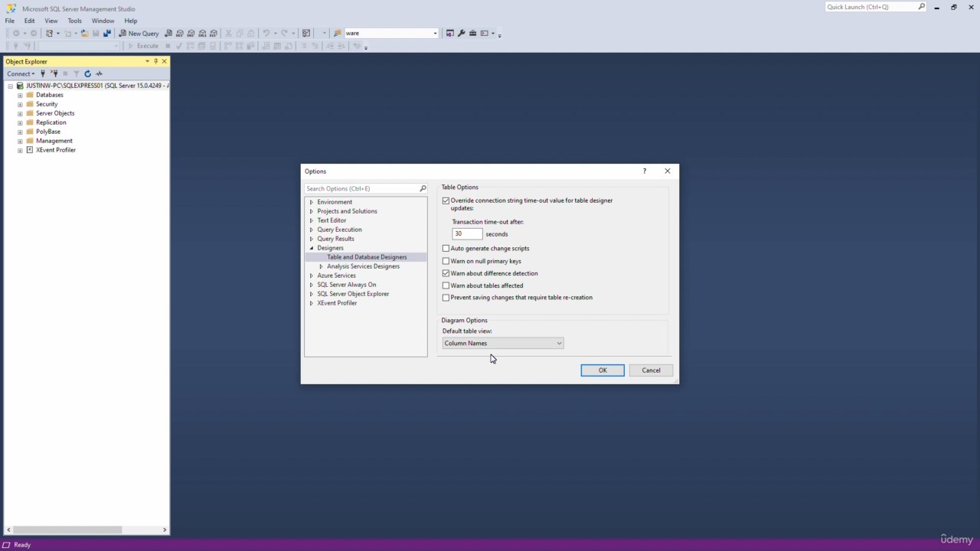Screen dimensions: 980x551
Task: Enable Warn on null primary keys
Action: (446, 261)
